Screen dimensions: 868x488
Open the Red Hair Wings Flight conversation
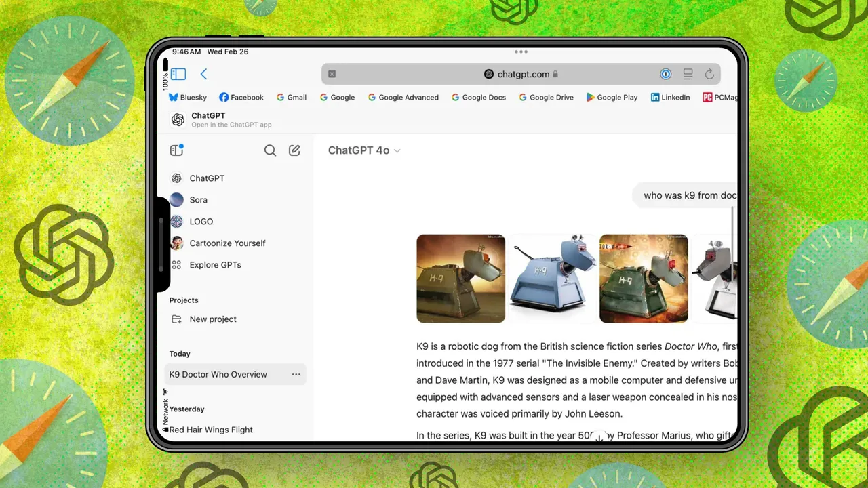pyautogui.click(x=211, y=429)
